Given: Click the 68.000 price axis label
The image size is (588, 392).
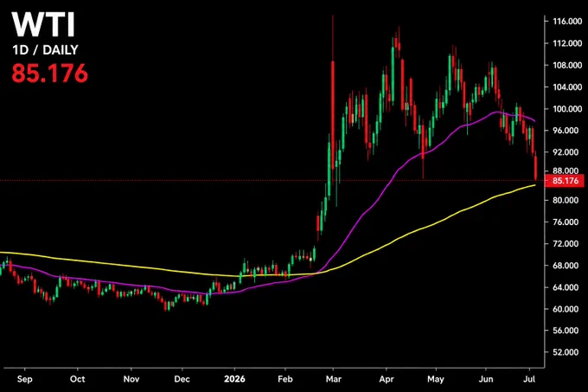Looking at the screenshot, I should pyautogui.click(x=566, y=266).
